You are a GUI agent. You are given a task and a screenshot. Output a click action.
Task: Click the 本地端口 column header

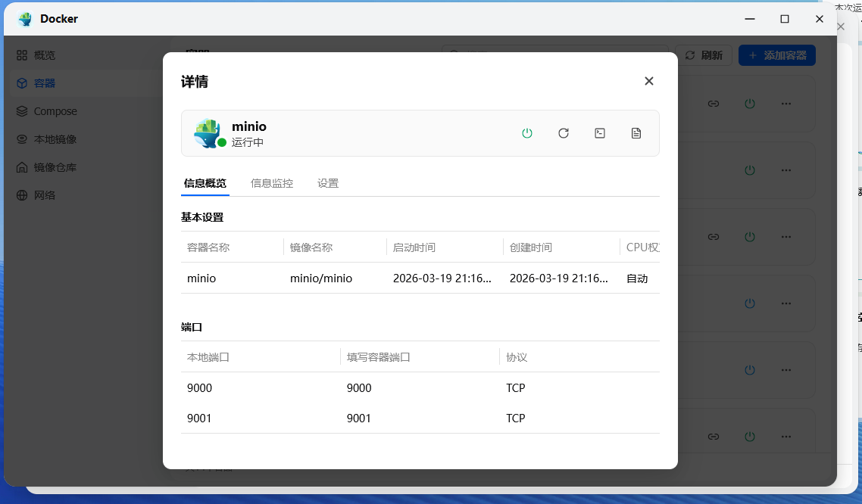point(208,357)
